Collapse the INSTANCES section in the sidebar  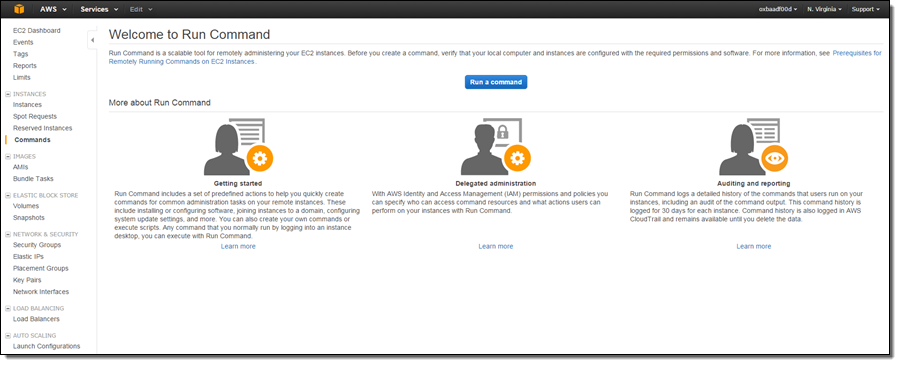(8, 94)
